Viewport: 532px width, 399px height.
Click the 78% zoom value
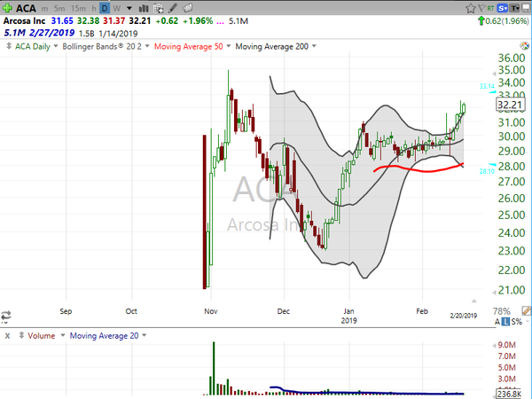tap(502, 311)
